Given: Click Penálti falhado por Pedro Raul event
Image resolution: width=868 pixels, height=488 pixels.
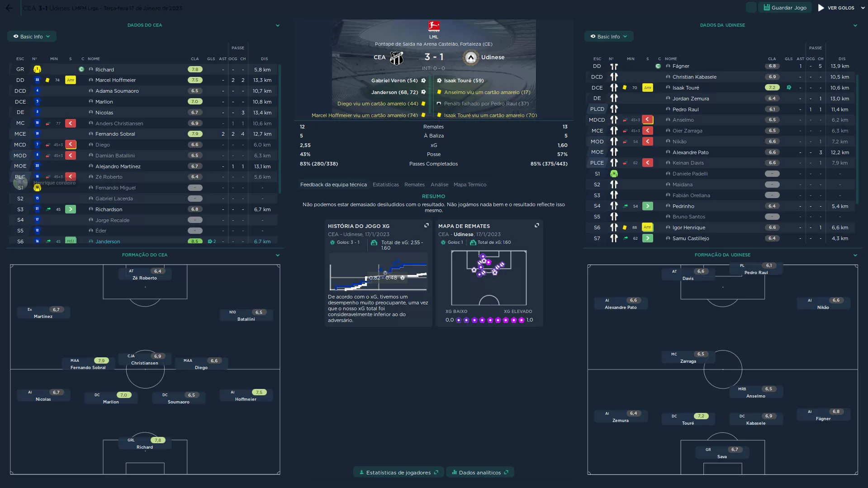Looking at the screenshot, I should coord(482,104).
